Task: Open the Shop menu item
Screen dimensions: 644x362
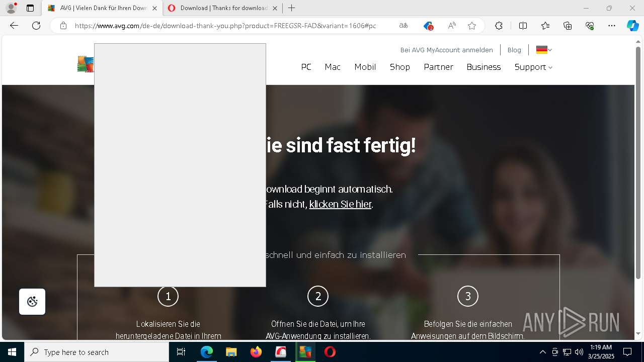Action: coord(400,67)
